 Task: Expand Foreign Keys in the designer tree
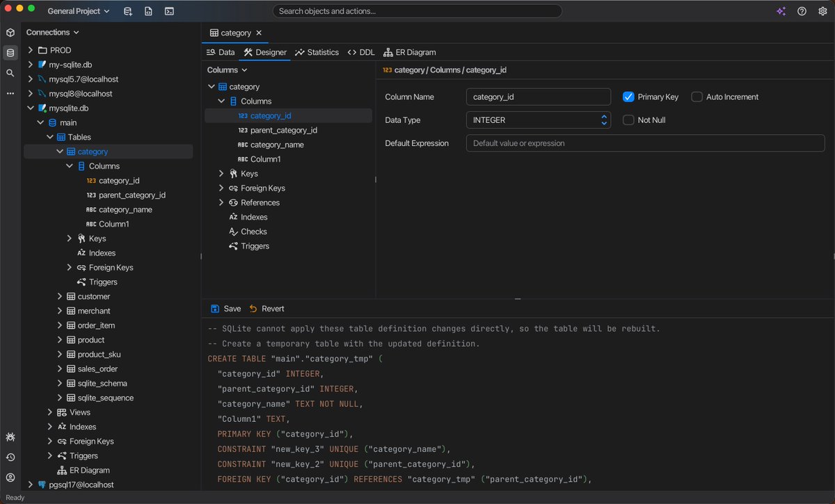(x=221, y=188)
